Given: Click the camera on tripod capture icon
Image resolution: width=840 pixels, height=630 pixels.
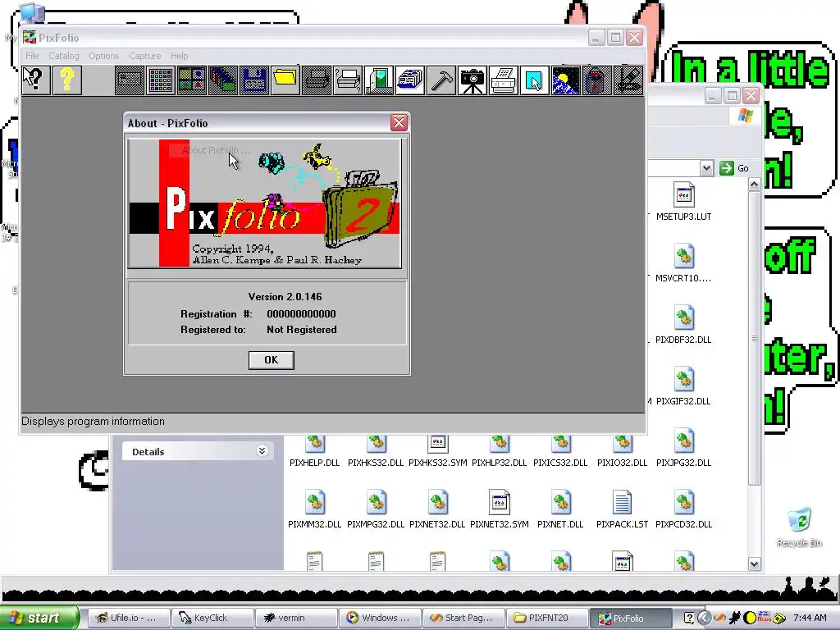Looking at the screenshot, I should coord(472,80).
